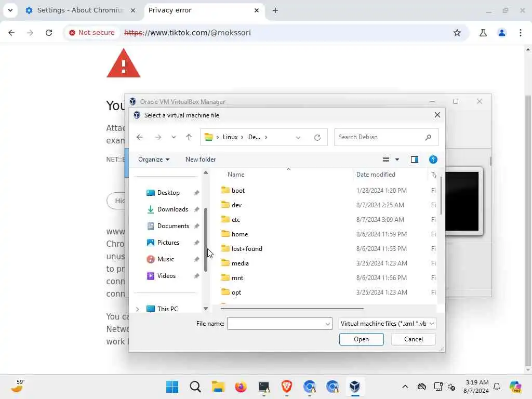This screenshot has height=399, width=532.
Task: Change view layout icon in dialog
Action: pos(386,159)
